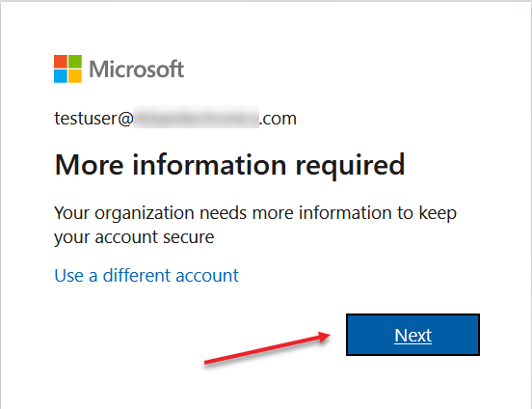
Task: Click the "More information required" heading
Action: [x=229, y=165]
